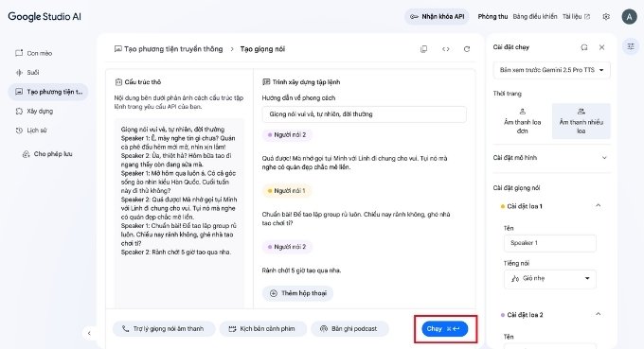Click the Cài đặt giọng nói label
644x349 pixels.
[516, 188]
